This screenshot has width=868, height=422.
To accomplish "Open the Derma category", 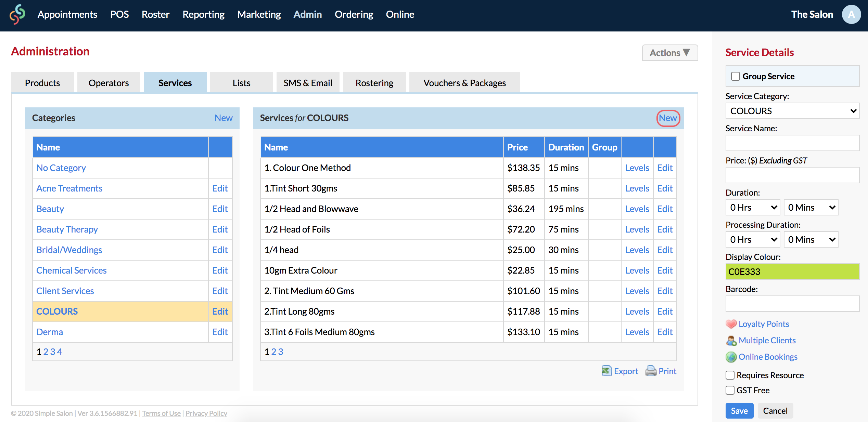I will 50,332.
